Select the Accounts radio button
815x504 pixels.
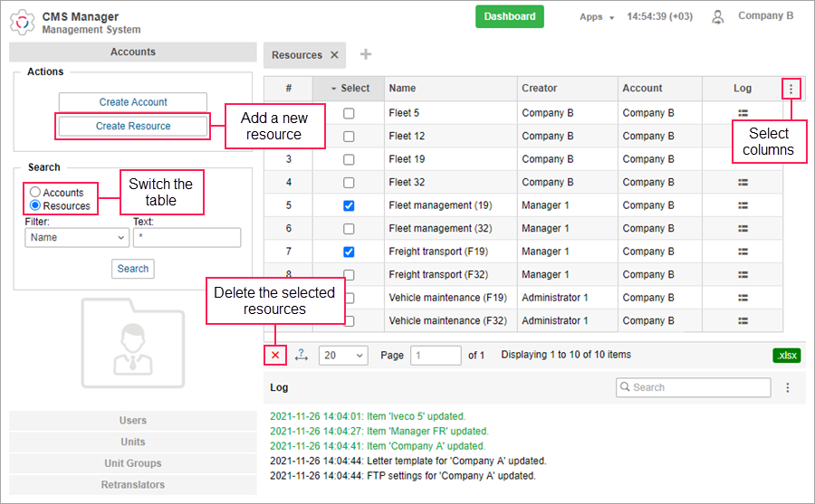coord(35,193)
